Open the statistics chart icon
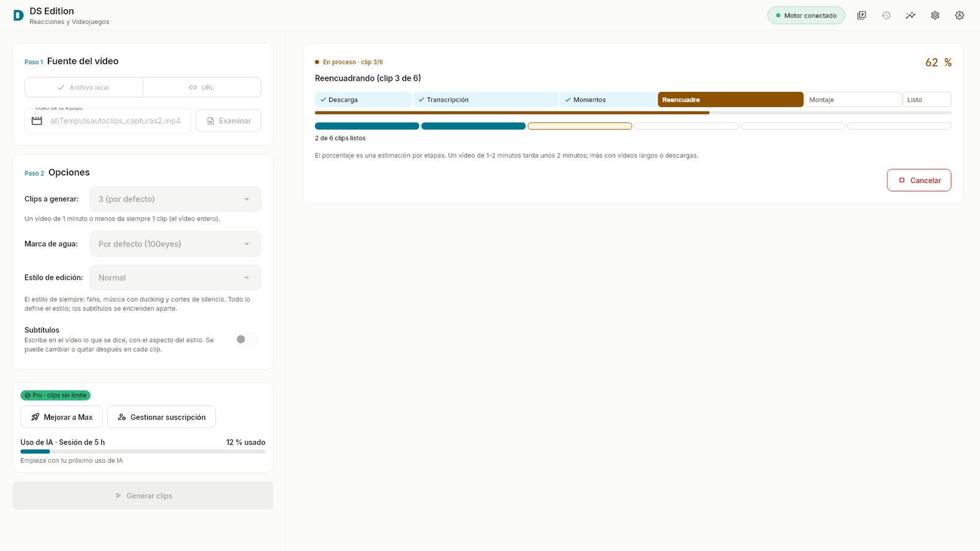Screen dimensions: 980x551 [x=911, y=15]
